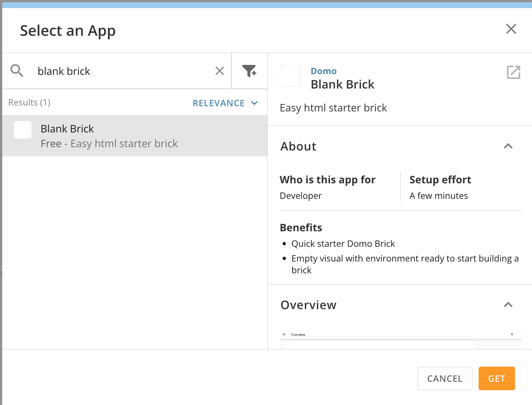Collapse the Overview section chevron
532x405 pixels.
click(508, 305)
